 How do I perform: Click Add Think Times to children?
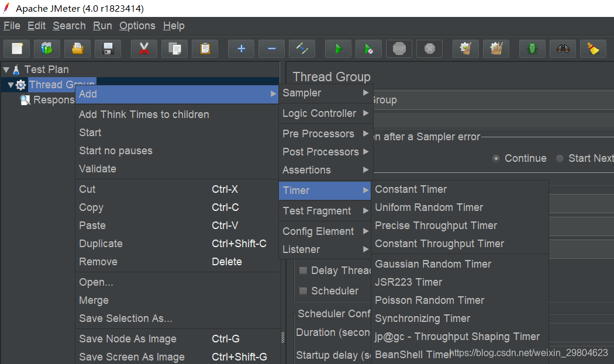(177, 115)
